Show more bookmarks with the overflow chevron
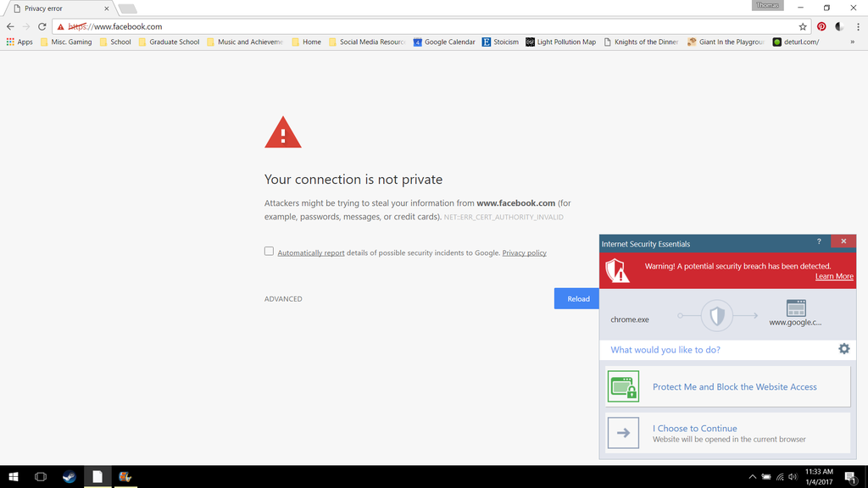The height and width of the screenshot is (488, 868). click(853, 42)
